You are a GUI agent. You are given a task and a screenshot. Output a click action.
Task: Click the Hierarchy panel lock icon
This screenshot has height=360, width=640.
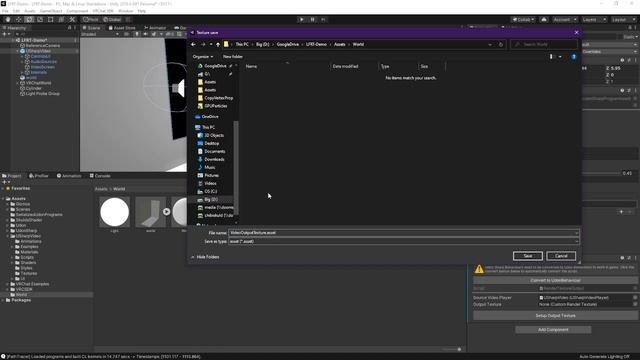tap(69, 28)
